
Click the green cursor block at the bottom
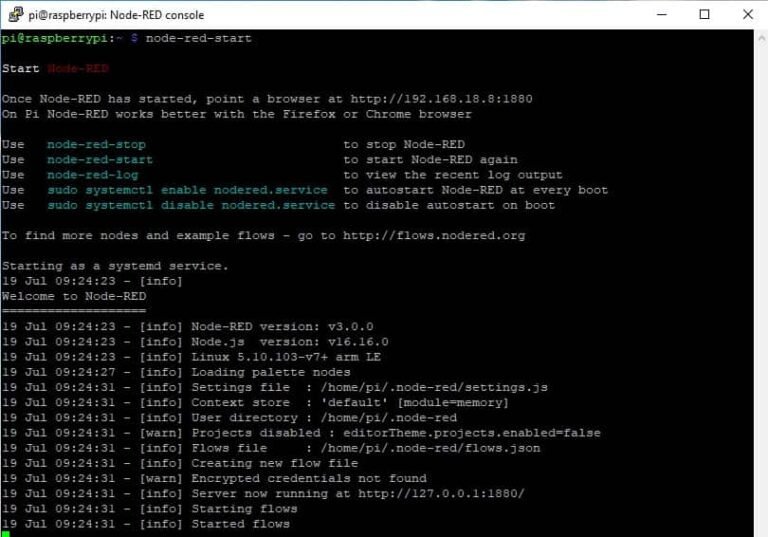coord(5,534)
